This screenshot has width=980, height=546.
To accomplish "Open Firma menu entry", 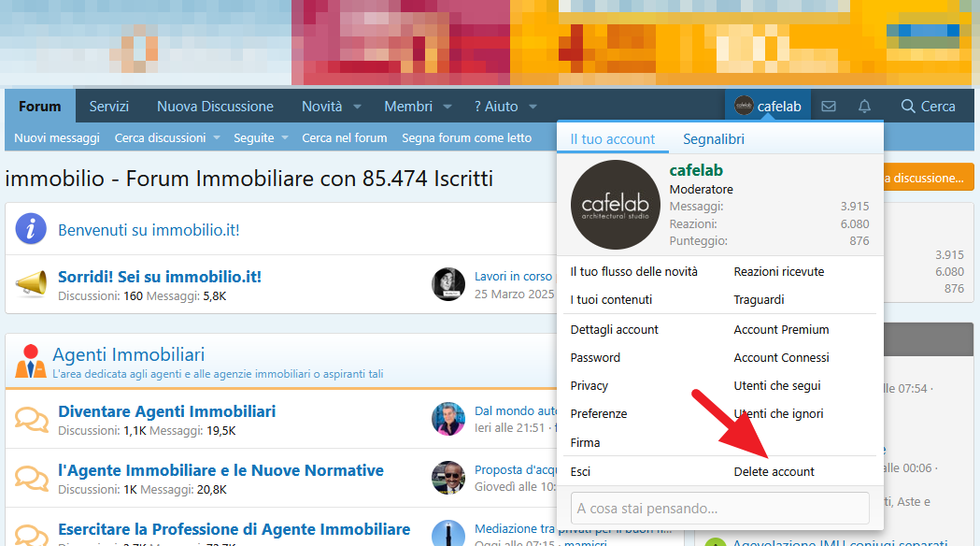I will (x=585, y=443).
